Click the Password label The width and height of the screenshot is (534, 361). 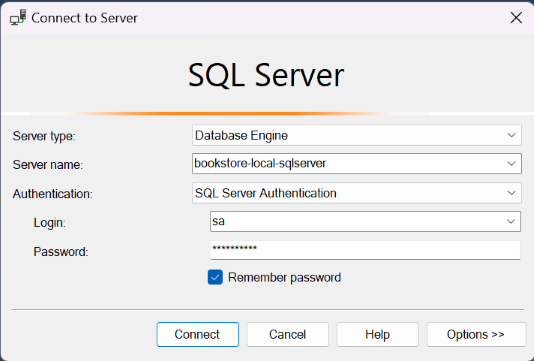tap(61, 252)
